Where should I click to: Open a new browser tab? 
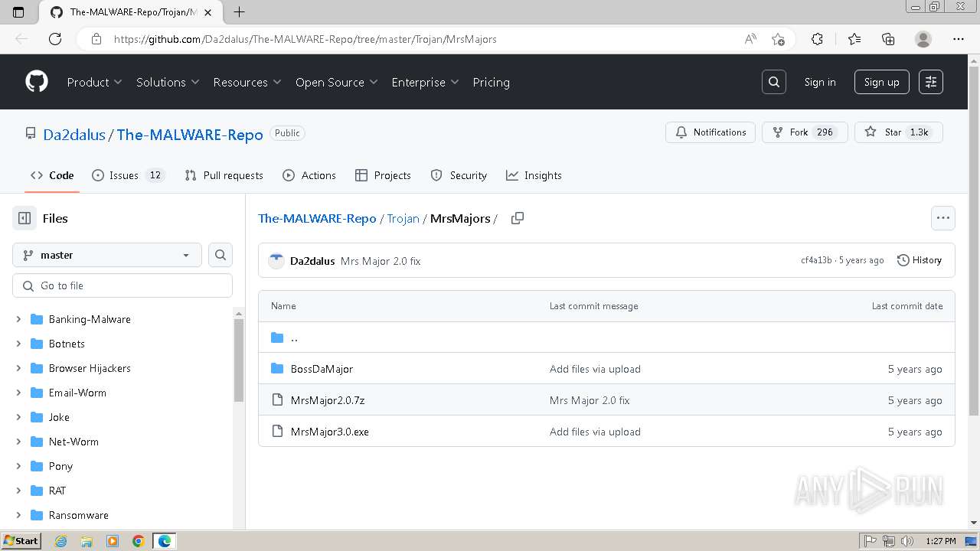239,11
